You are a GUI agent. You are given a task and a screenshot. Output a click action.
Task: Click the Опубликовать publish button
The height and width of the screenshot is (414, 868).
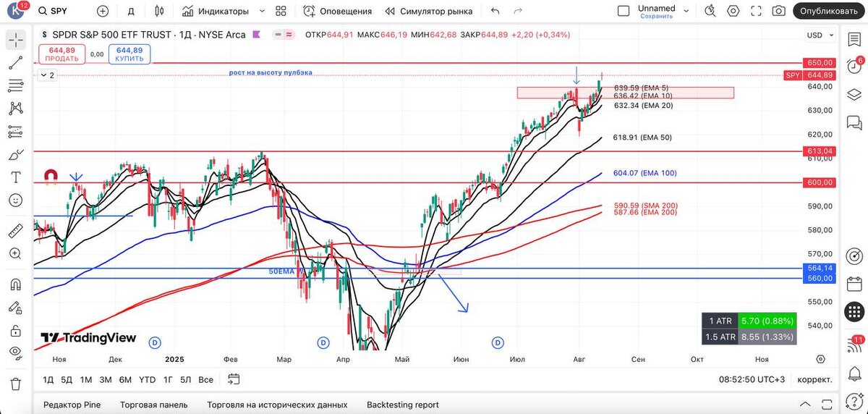(x=829, y=11)
